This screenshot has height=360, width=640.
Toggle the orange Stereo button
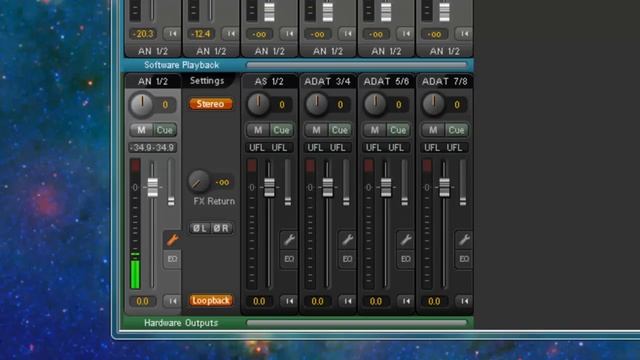click(x=211, y=104)
